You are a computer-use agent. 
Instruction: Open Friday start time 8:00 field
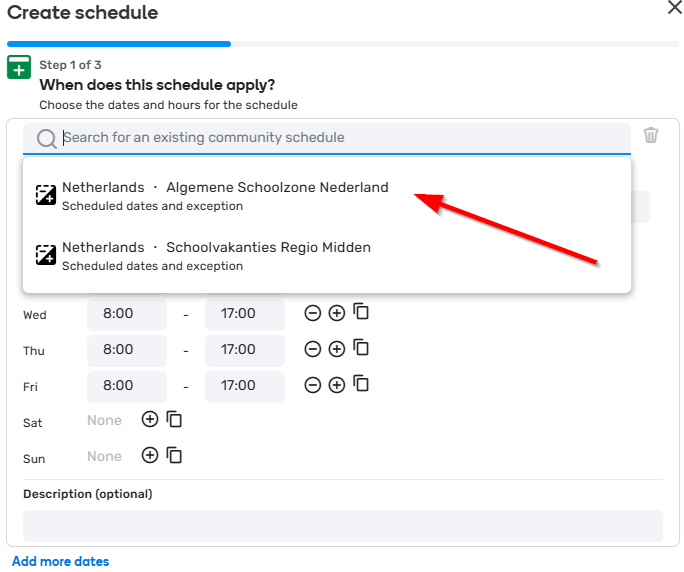click(126, 386)
